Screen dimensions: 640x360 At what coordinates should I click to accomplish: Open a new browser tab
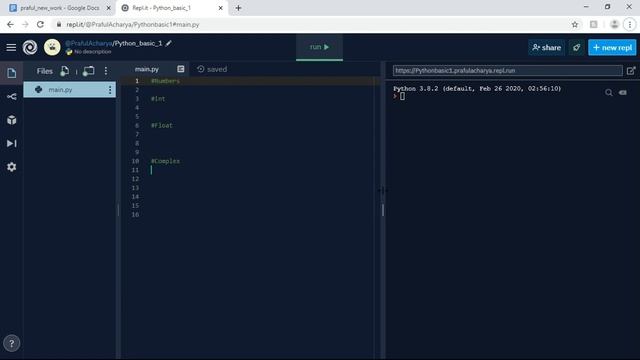(238, 8)
